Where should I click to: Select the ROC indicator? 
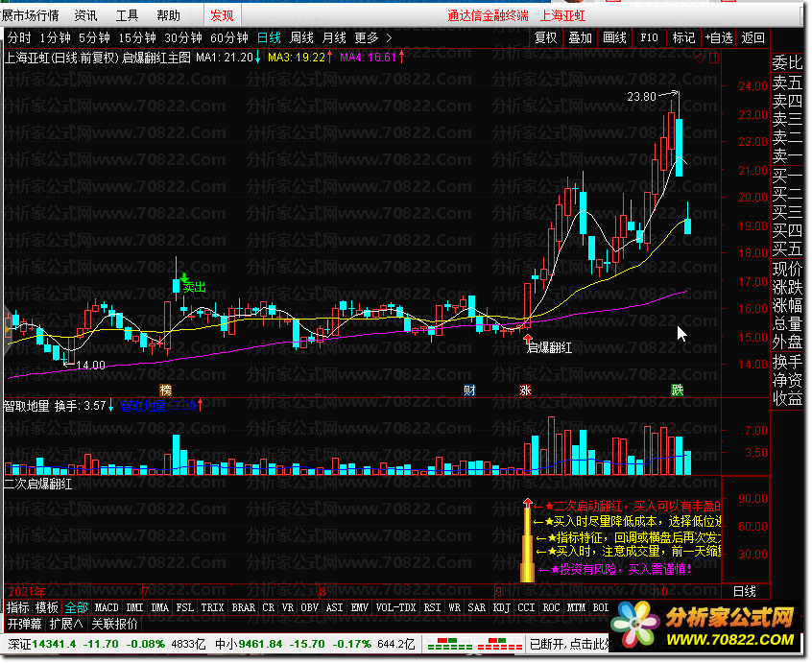(x=551, y=607)
